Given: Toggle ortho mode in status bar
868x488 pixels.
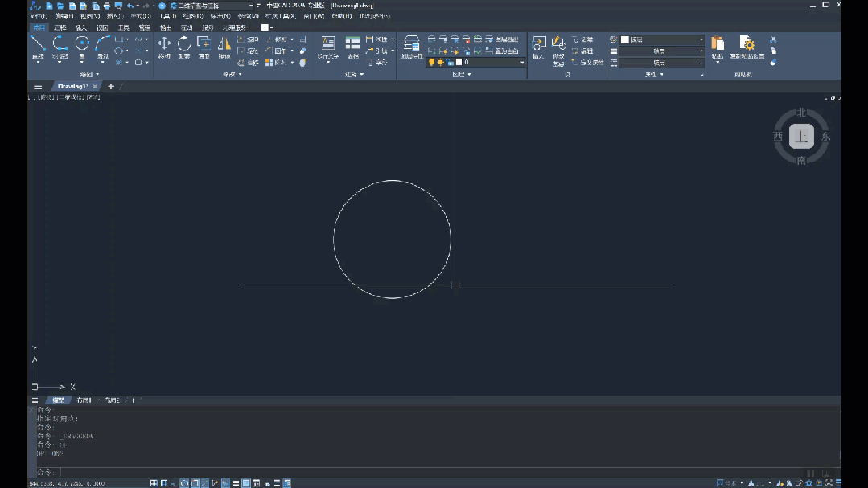Looking at the screenshot, I should [175, 483].
